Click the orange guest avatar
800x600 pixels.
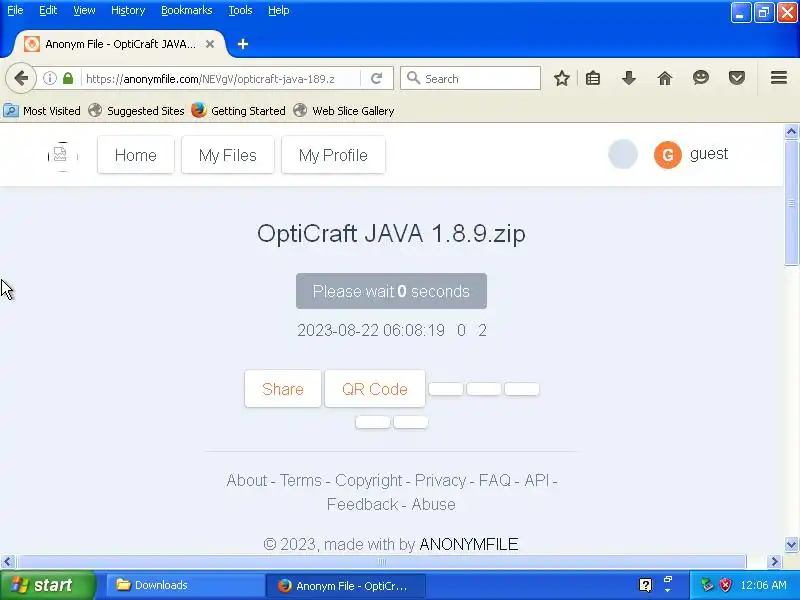(x=667, y=155)
